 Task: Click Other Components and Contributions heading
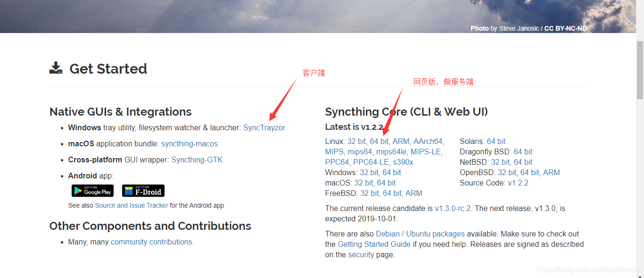[150, 226]
